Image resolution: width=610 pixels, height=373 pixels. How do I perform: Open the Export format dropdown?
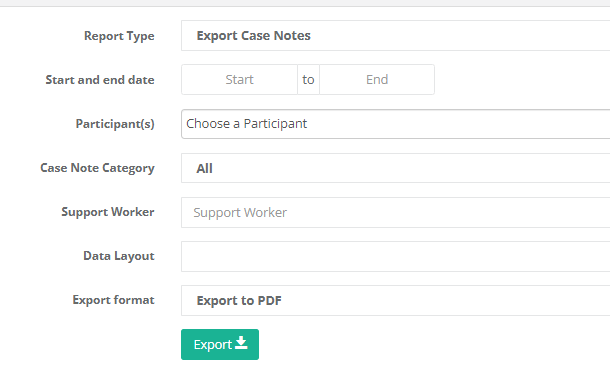coord(395,300)
